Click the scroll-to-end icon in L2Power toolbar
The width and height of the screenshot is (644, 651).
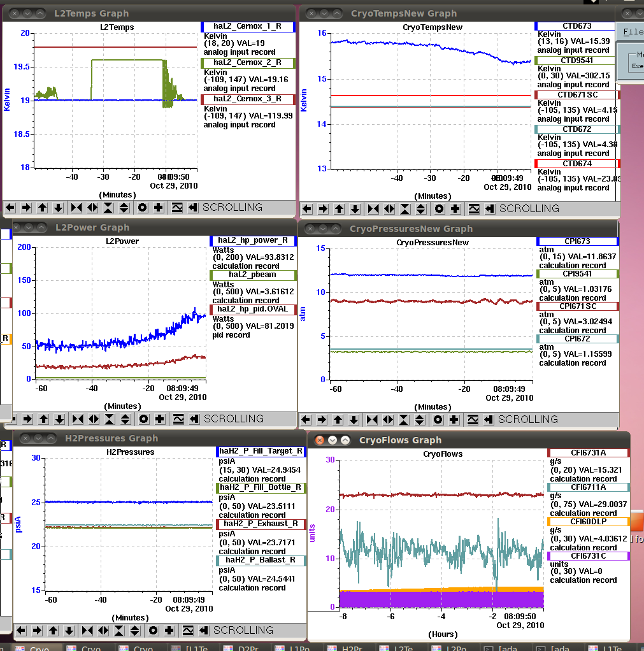(x=194, y=419)
